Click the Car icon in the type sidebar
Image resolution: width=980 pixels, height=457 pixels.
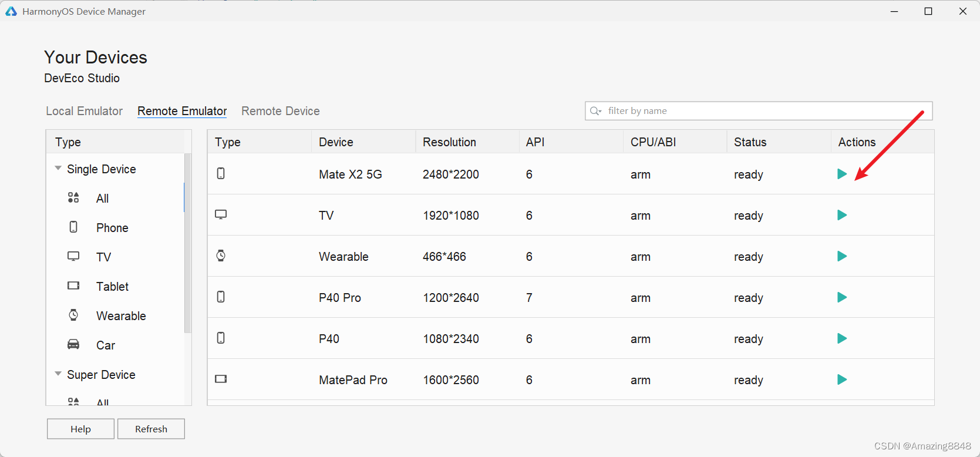pos(73,344)
